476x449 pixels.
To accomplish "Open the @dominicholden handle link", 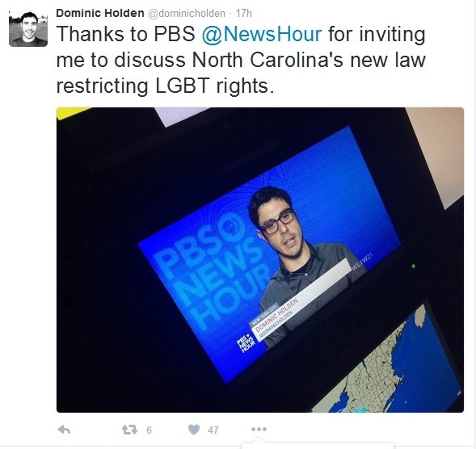I will point(187,14).
